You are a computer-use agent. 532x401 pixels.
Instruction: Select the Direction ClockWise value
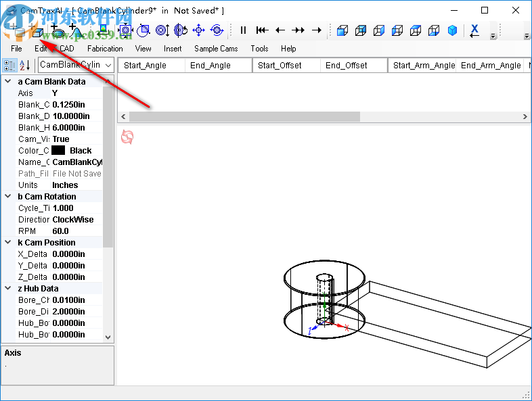(x=76, y=219)
